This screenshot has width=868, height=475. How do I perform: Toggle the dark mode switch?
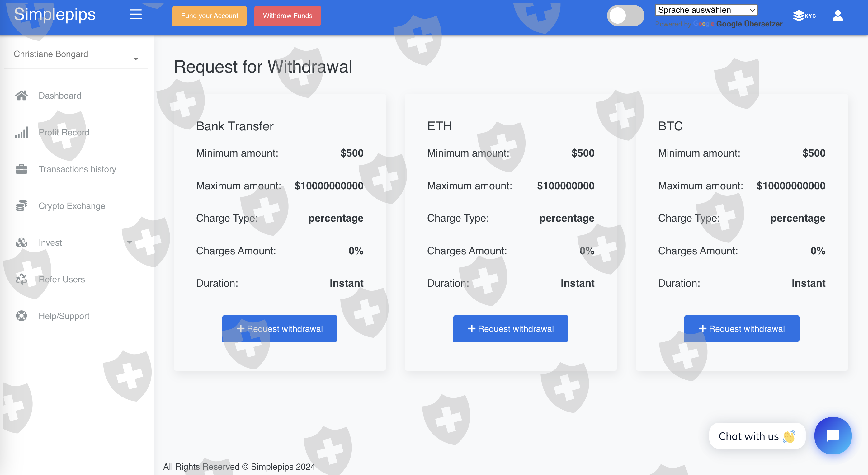click(625, 16)
